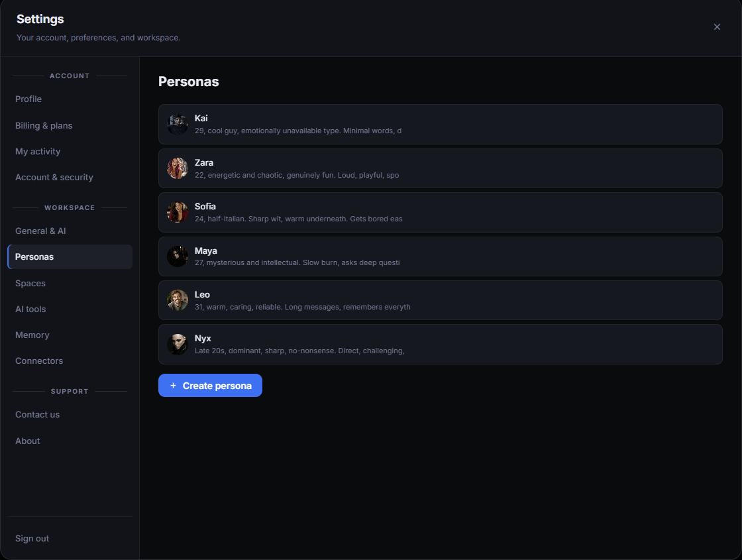
Task: Open the Connectors page
Action: [70, 361]
